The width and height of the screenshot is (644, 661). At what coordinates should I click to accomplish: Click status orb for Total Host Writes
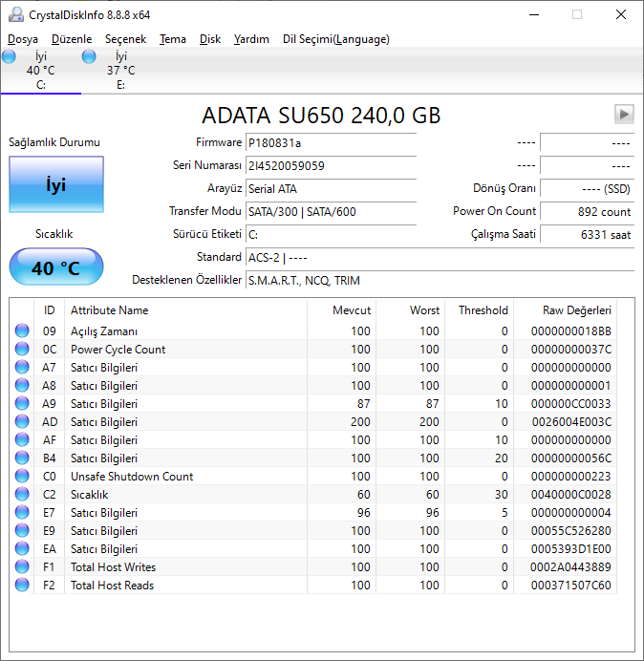coord(22,567)
